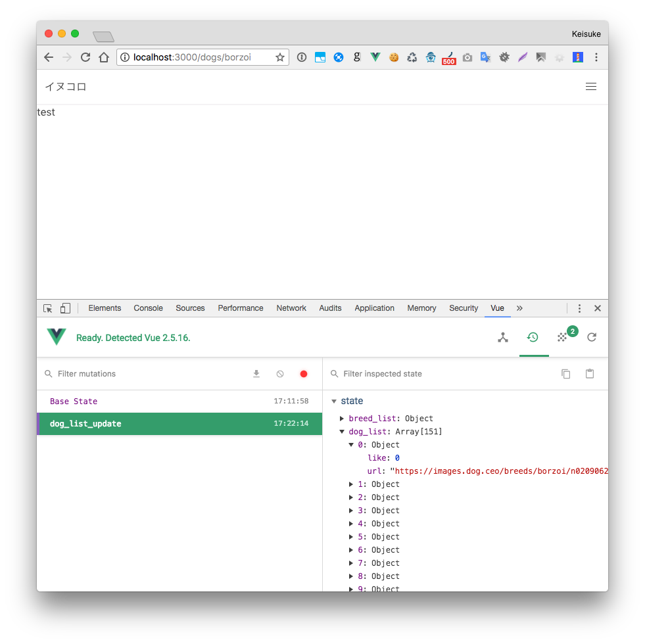Image resolution: width=645 pixels, height=644 pixels.
Task: Open Chrome's three-dot menu
Action: (x=596, y=57)
